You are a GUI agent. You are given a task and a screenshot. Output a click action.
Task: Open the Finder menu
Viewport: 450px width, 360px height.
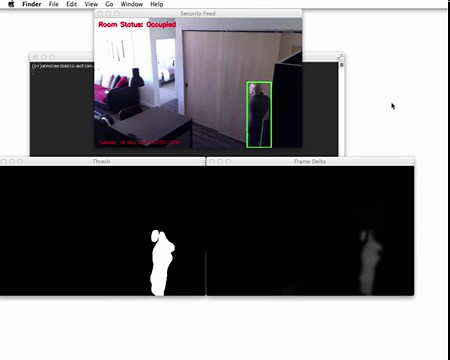(32, 4)
